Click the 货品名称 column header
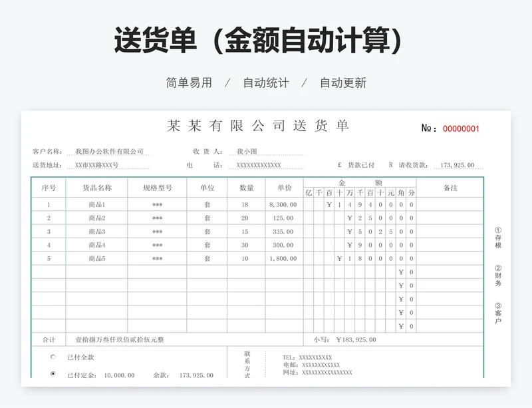The image size is (532, 408). tap(97, 188)
